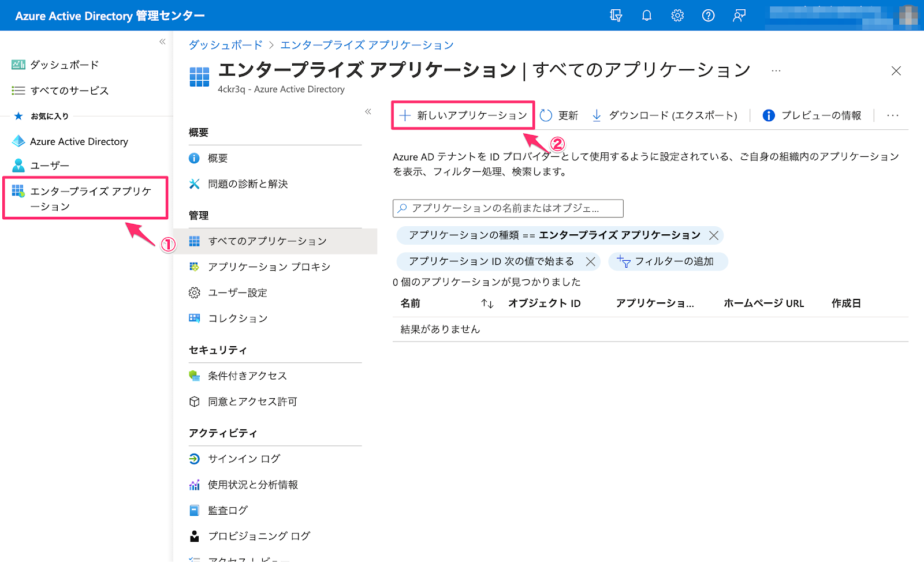Click the 作成日 column header
The image size is (924, 562).
(x=846, y=304)
